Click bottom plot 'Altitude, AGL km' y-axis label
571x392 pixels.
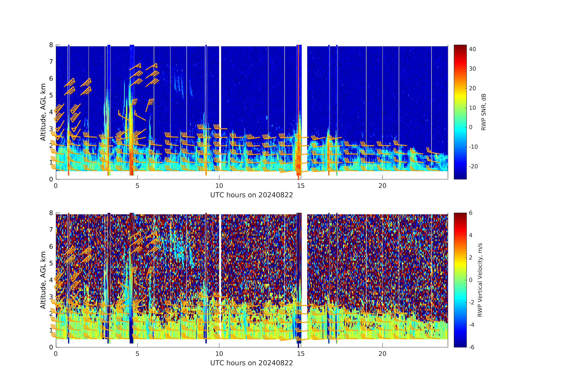[43, 280]
